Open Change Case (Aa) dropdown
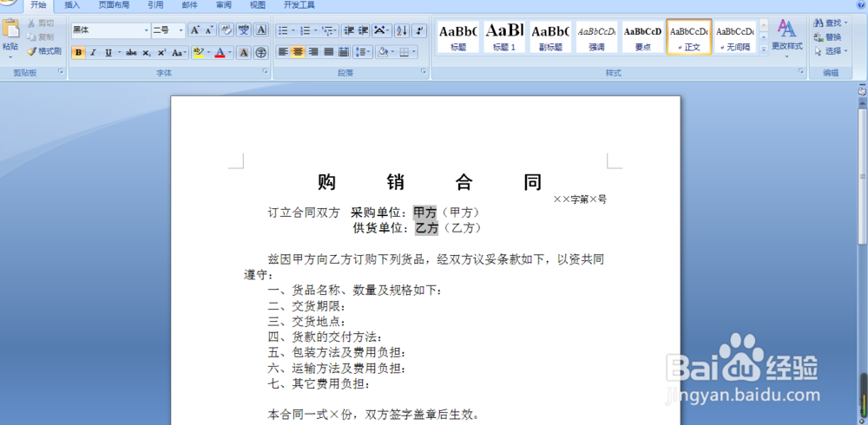 (x=180, y=53)
